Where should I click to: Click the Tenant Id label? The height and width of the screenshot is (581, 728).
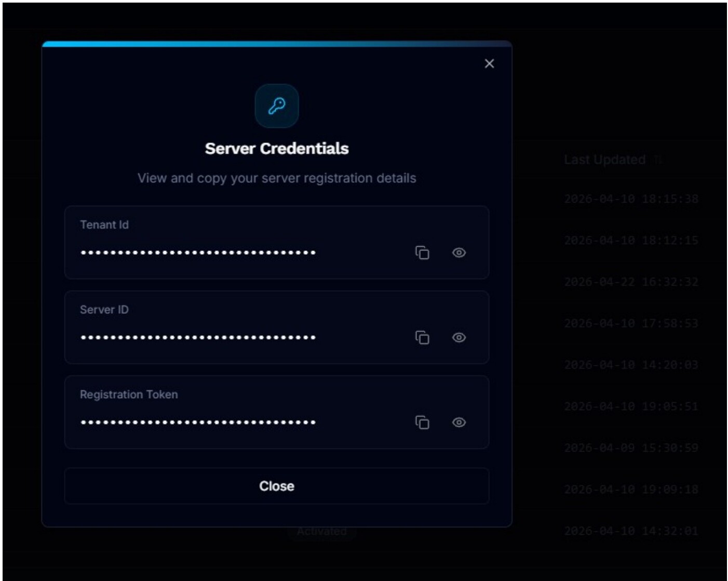click(104, 225)
